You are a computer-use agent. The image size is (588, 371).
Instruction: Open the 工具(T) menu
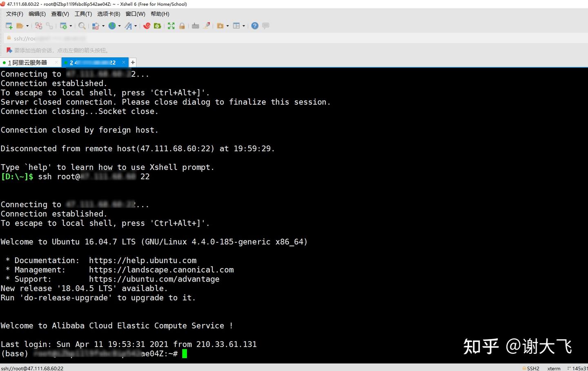[83, 13]
